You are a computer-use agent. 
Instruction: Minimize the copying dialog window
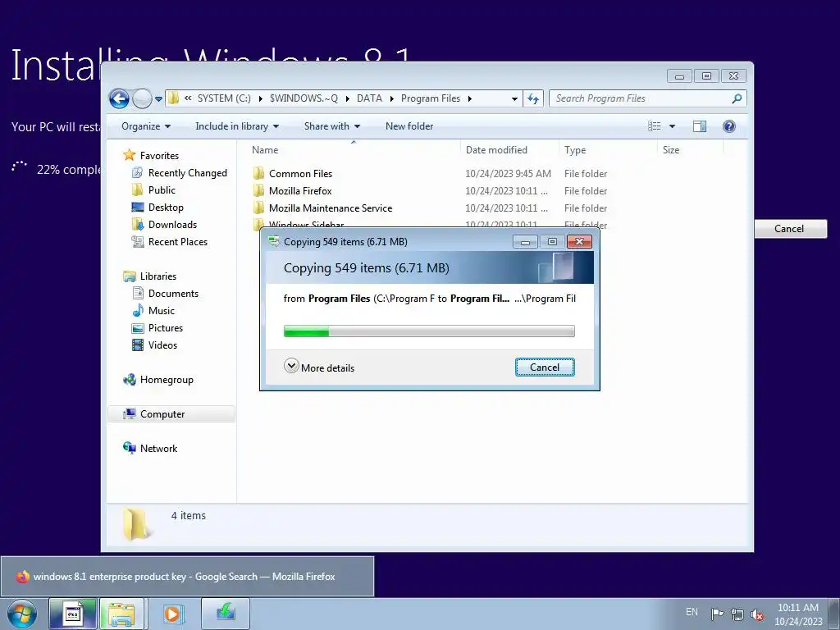coord(525,242)
